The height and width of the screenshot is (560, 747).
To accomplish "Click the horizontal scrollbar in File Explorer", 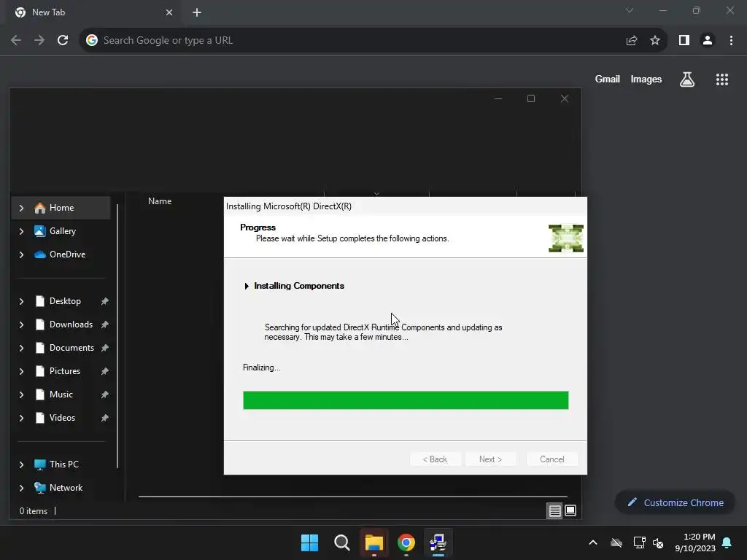I will point(352,496).
